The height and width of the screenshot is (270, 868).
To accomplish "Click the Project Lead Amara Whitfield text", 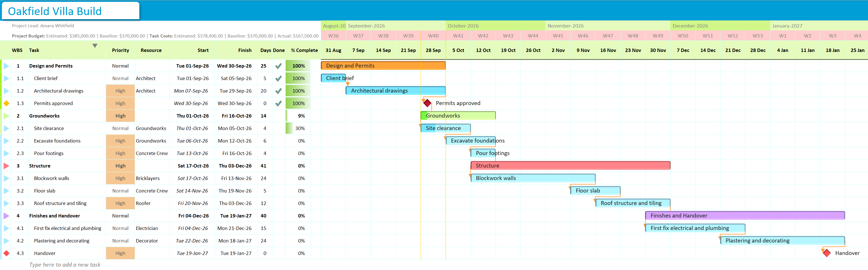I will 43,26.
